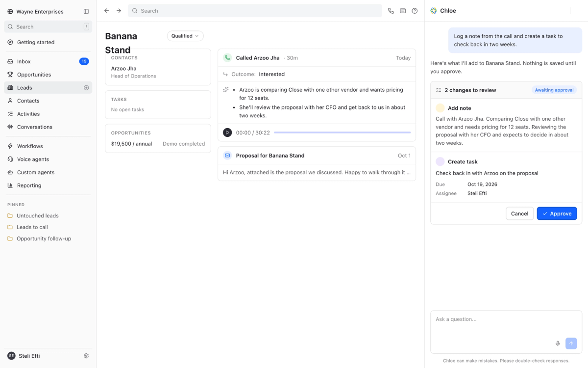Screen dimensions: 588x368
Task: Go forward with the right arrow
Action: coord(119,11)
